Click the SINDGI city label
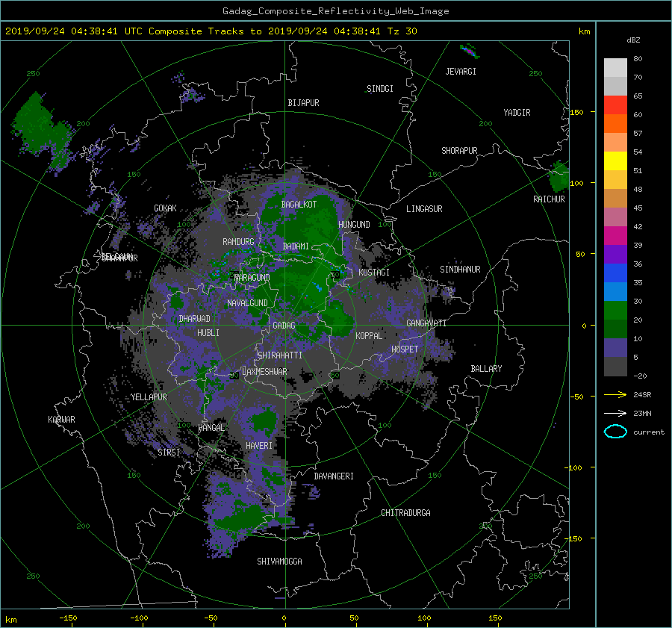This screenshot has width=672, height=628. (380, 88)
